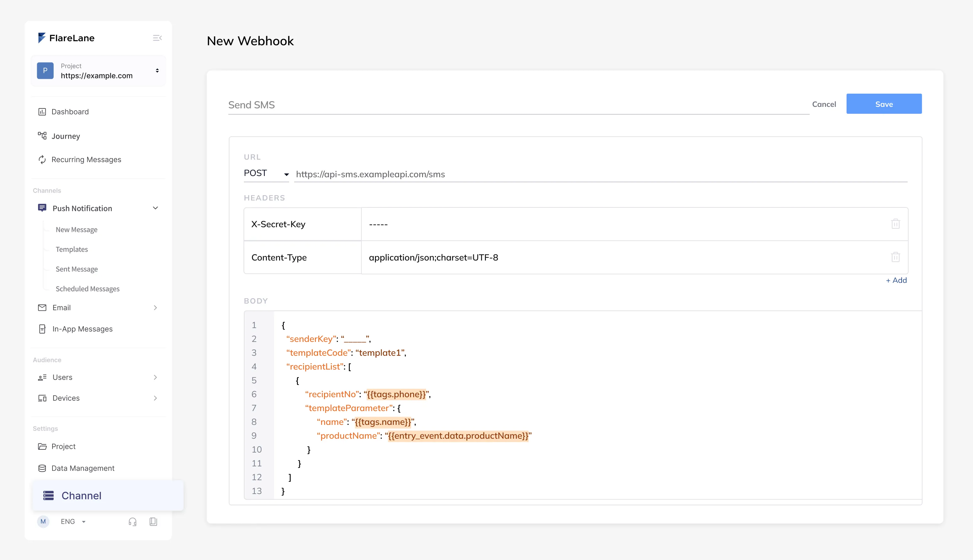The height and width of the screenshot is (560, 973).
Task: Edit the Send SMS webhook name field
Action: point(519,105)
